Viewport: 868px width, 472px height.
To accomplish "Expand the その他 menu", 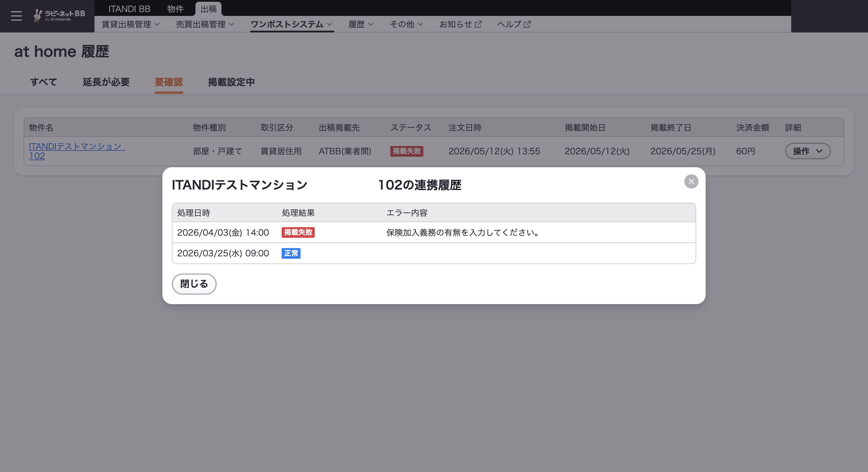I will point(406,24).
